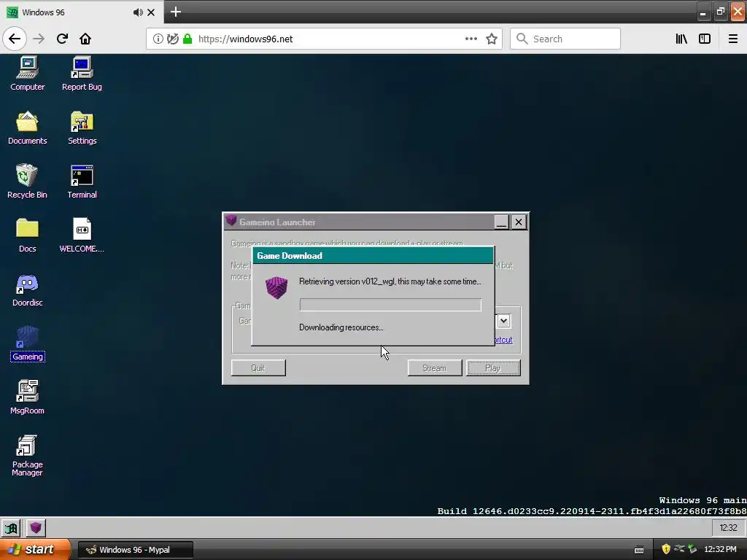Click the Quit button in Gameing Launcher
Viewport: 747px width, 560px height.
click(258, 367)
